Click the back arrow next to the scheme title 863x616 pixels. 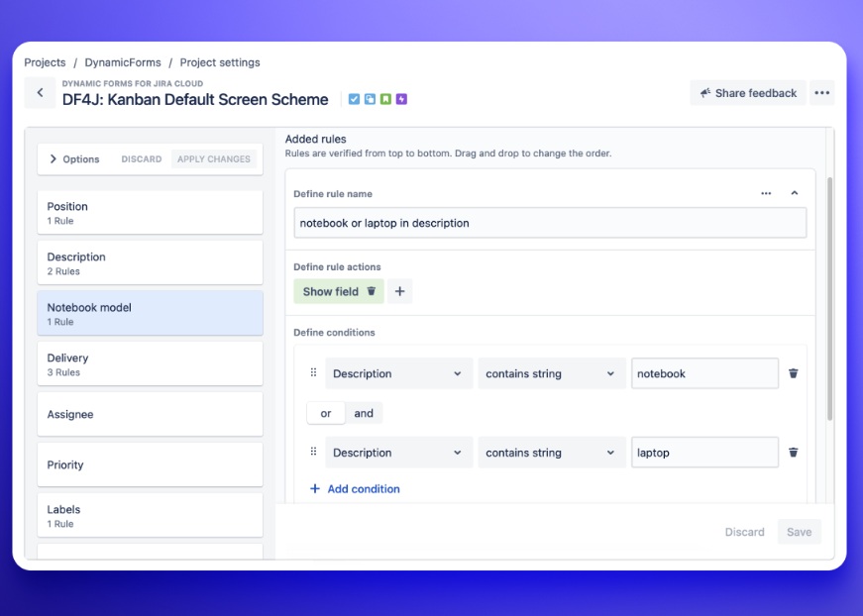40,91
